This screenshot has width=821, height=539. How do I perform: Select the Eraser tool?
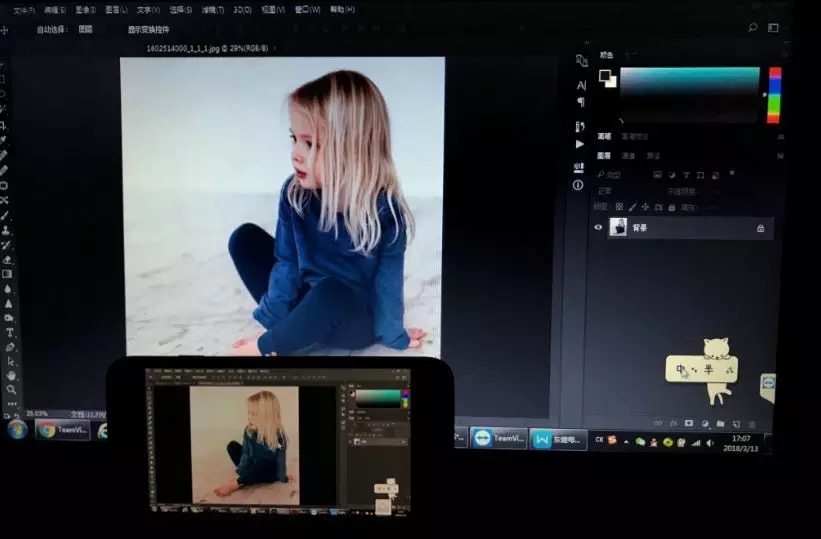pos(7,260)
